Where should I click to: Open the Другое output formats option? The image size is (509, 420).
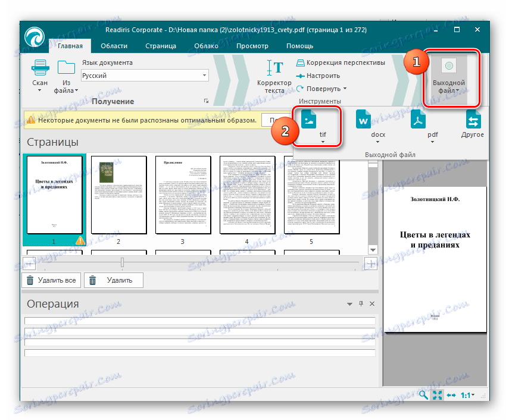473,123
